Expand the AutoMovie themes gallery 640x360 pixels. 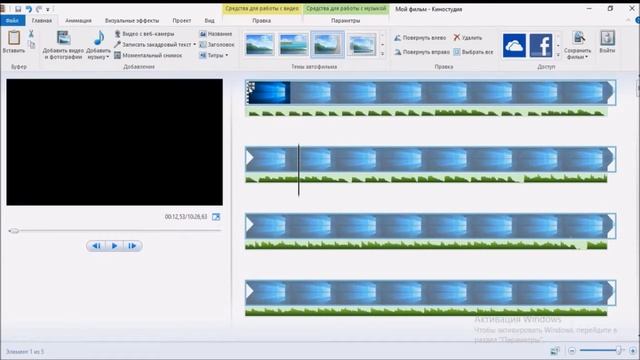point(382,53)
